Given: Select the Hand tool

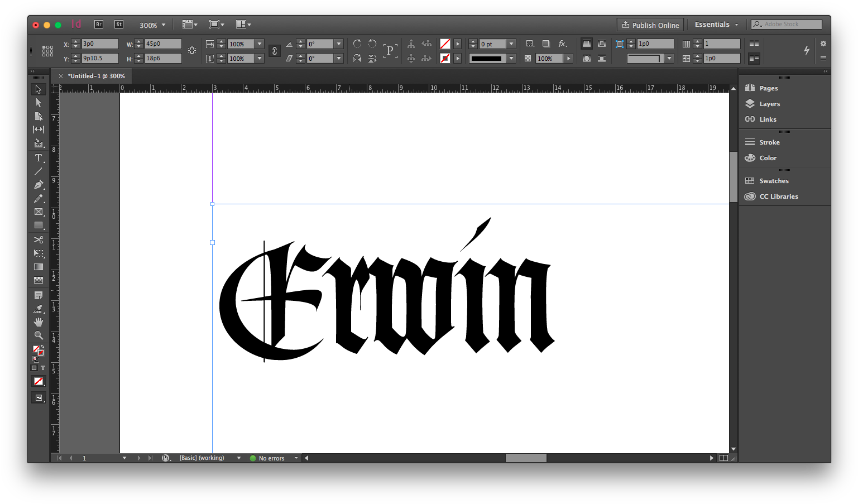Looking at the screenshot, I should coord(38,322).
